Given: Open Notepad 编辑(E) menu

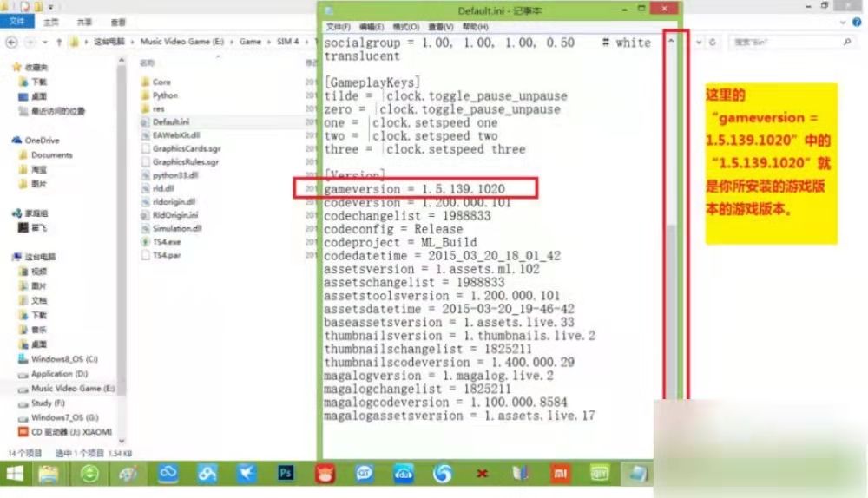Looking at the screenshot, I should [x=372, y=27].
